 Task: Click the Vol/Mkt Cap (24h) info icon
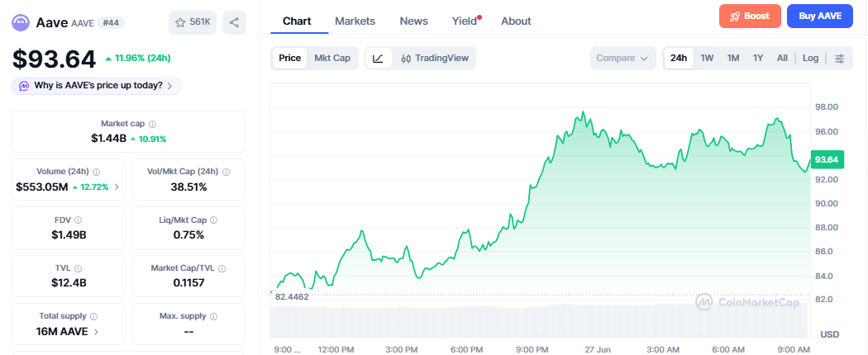[226, 172]
